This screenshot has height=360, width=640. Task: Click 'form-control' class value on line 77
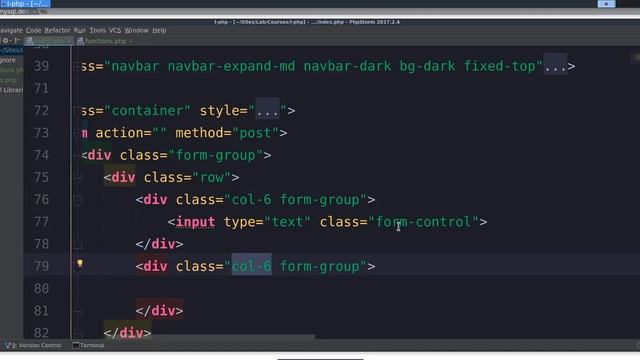pyautogui.click(x=423, y=222)
